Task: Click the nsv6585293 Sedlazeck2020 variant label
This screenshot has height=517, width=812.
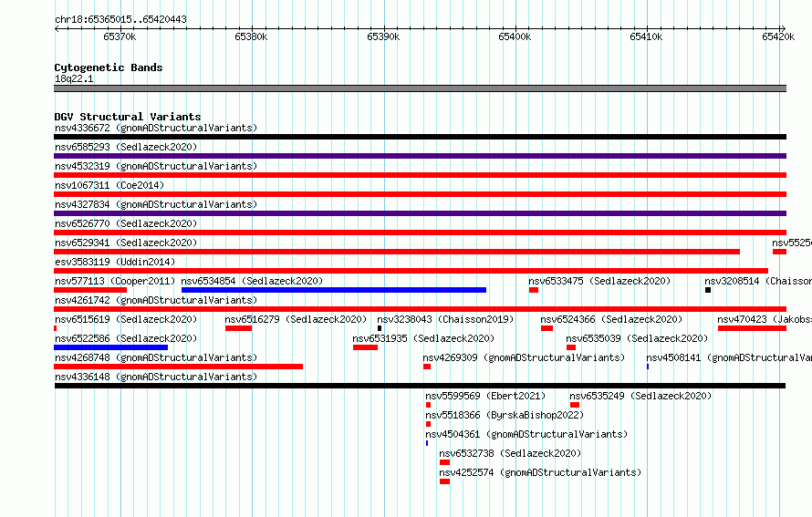Action: (126, 147)
